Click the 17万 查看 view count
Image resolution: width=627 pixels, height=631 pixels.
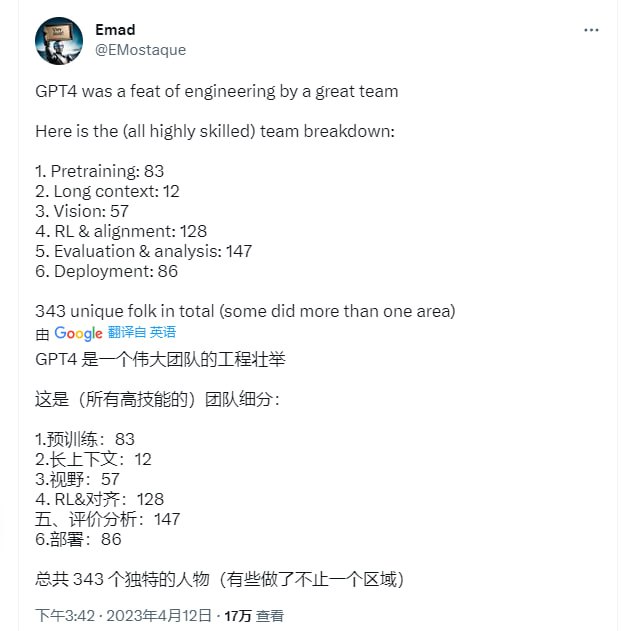click(253, 615)
